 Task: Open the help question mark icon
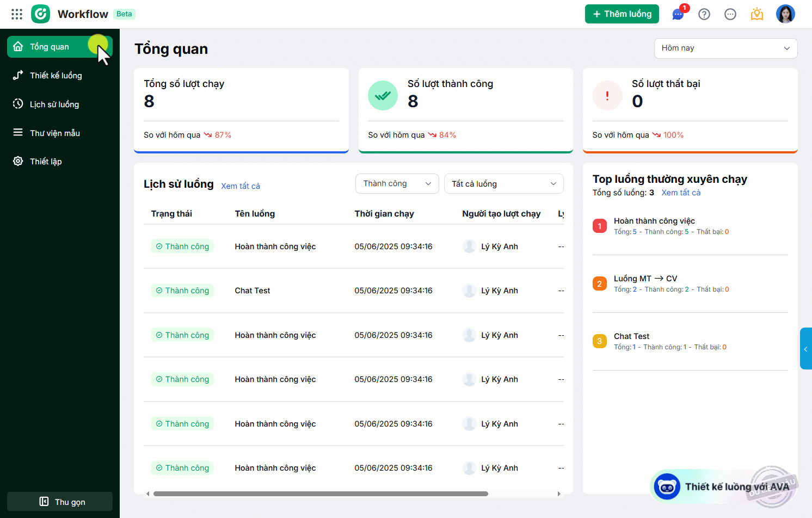704,14
